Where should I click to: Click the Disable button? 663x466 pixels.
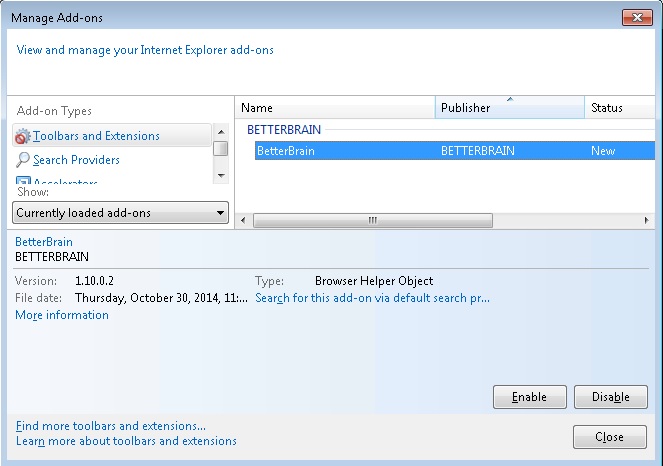(x=611, y=397)
